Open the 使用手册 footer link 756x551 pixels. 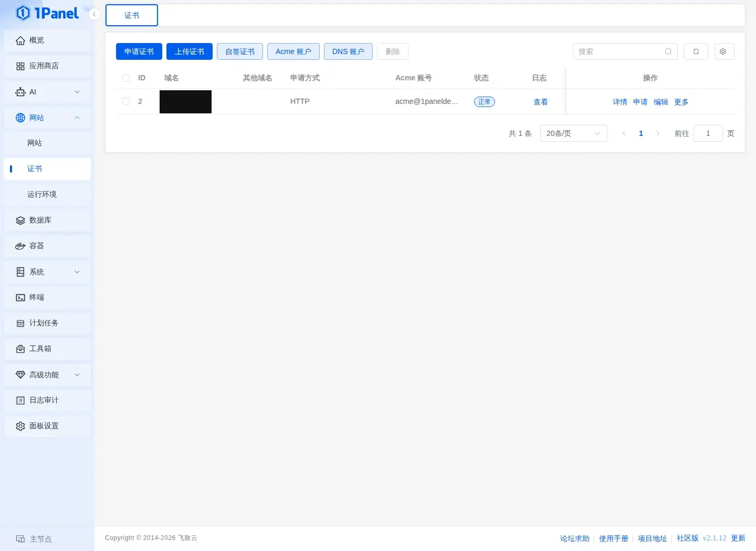point(614,538)
